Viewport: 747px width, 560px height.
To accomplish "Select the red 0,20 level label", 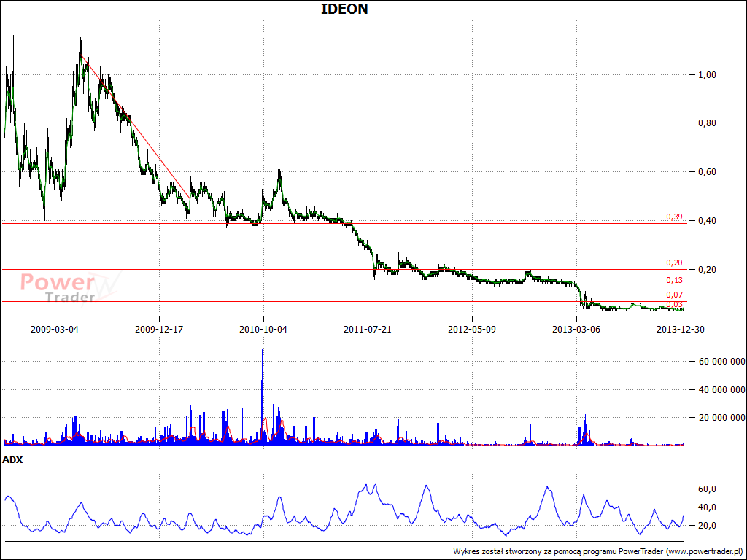I will tap(674, 262).
